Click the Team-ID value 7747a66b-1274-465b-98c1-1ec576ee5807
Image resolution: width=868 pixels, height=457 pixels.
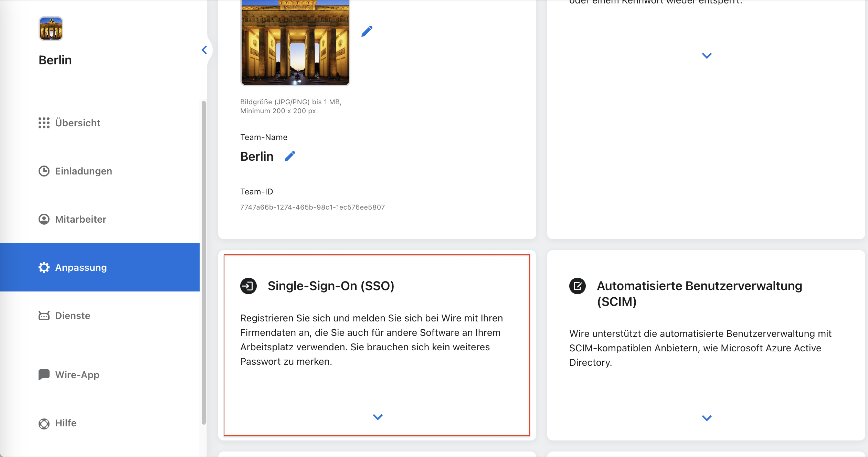(313, 207)
